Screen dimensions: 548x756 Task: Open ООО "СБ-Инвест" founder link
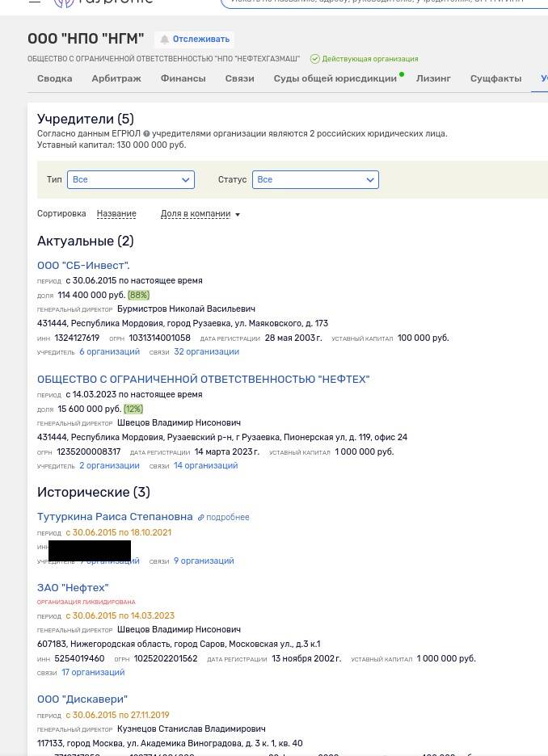point(83,266)
